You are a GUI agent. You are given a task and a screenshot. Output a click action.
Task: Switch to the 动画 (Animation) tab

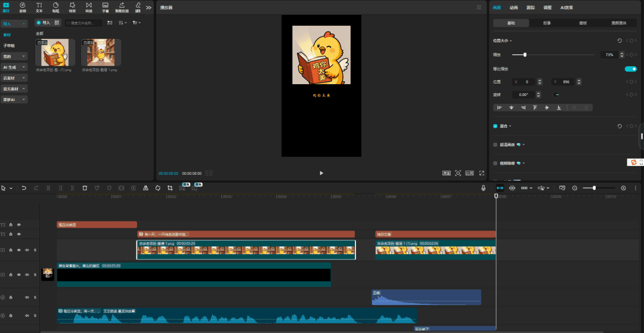tap(513, 7)
